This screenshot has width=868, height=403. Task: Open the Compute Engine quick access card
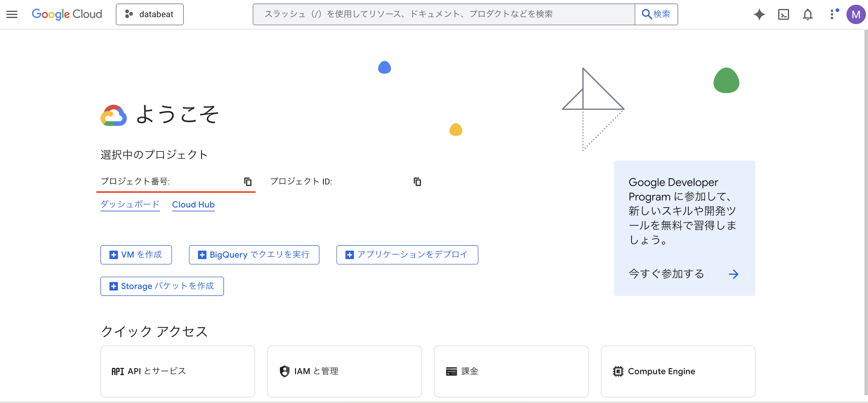678,371
